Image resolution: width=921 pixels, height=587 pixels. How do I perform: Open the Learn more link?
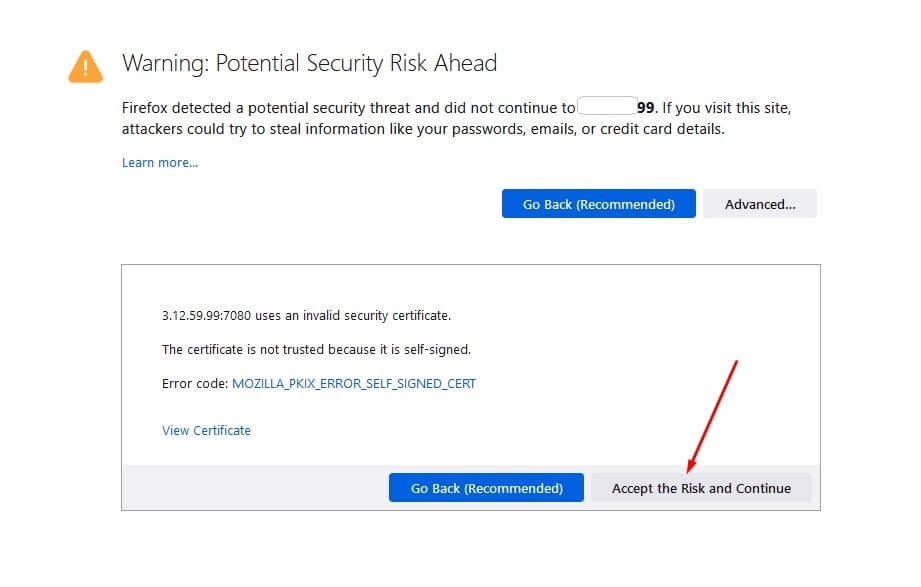[x=160, y=163]
